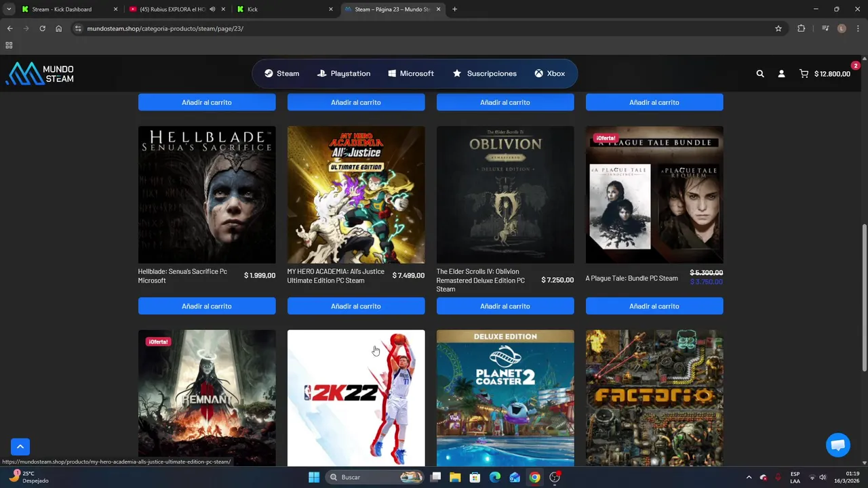868x488 pixels.
Task: Open The Elder Scrolls IV: Oblivion title link
Action: point(481,281)
